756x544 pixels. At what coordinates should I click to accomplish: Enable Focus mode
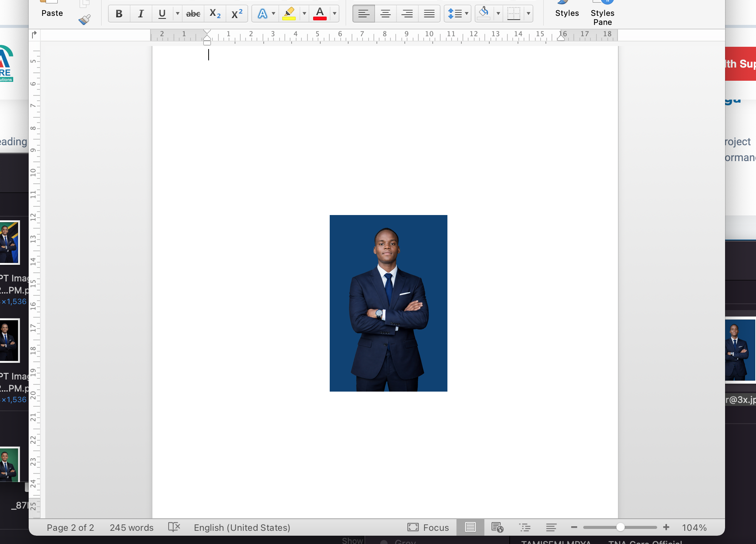(428, 527)
